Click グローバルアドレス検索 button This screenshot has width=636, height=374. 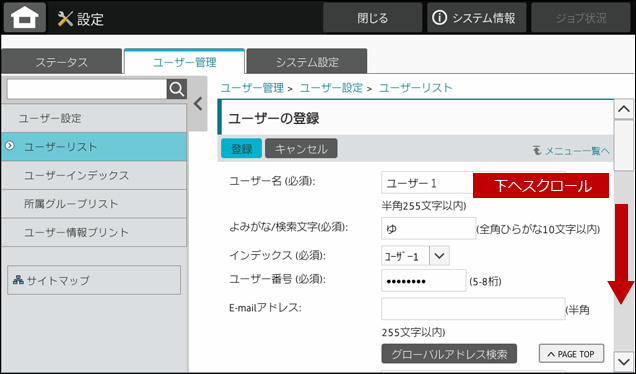tap(449, 354)
